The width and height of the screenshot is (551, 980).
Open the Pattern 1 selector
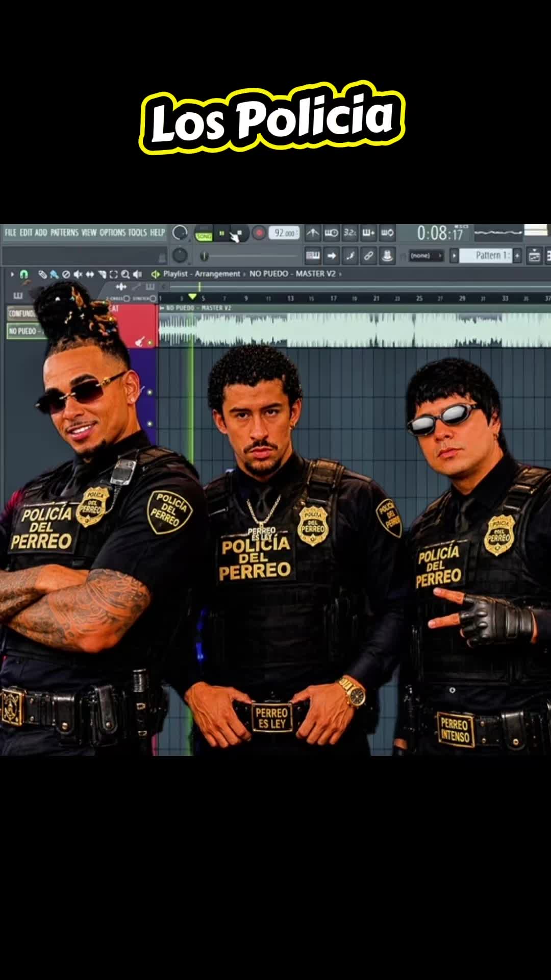(486, 256)
